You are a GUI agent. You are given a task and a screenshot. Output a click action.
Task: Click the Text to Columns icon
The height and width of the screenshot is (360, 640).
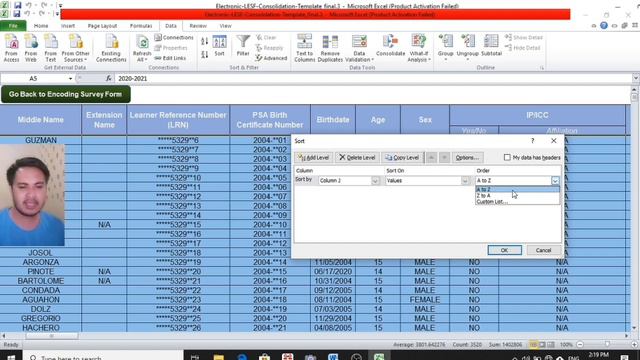pyautogui.click(x=305, y=48)
